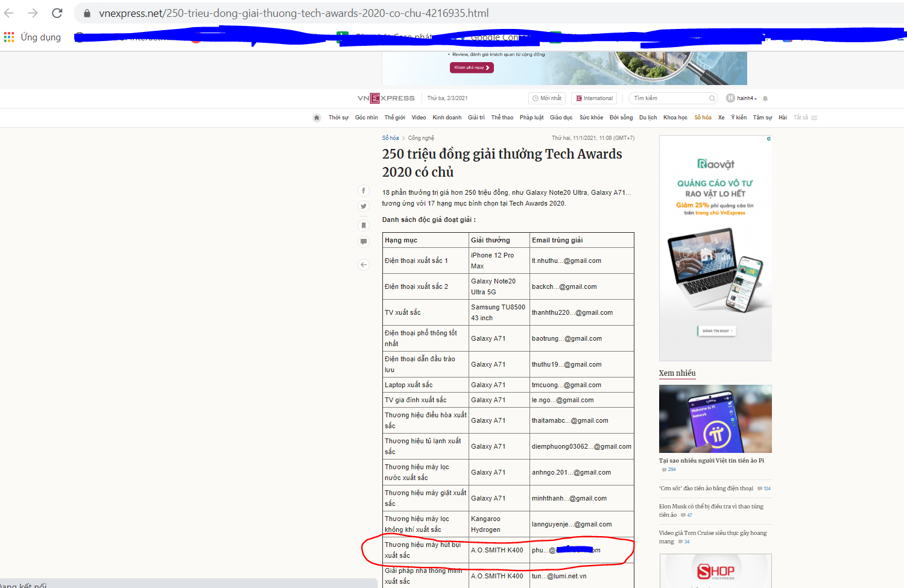The height and width of the screenshot is (588, 907).
Task: Click email lt.nhuthu...@gmail.com
Action: coord(566,261)
